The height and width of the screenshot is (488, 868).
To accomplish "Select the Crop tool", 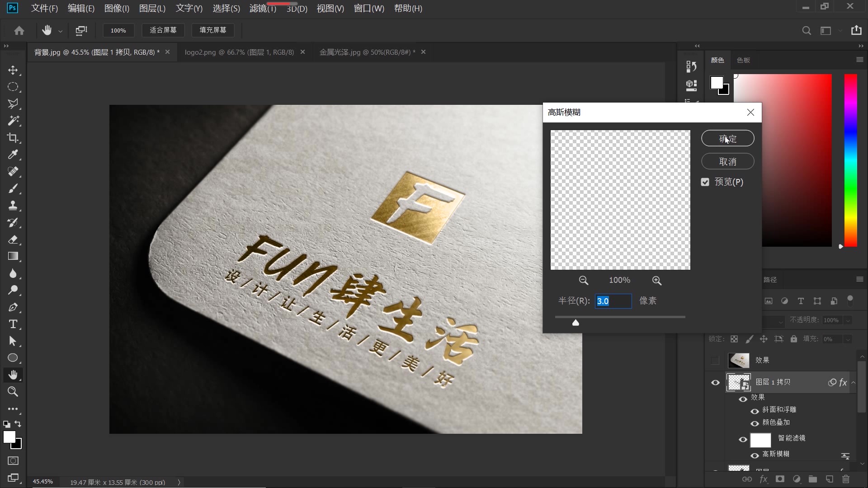I will click(x=13, y=138).
